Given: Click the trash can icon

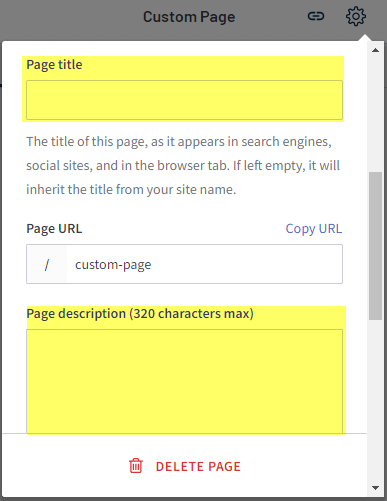Looking at the screenshot, I should (136, 466).
